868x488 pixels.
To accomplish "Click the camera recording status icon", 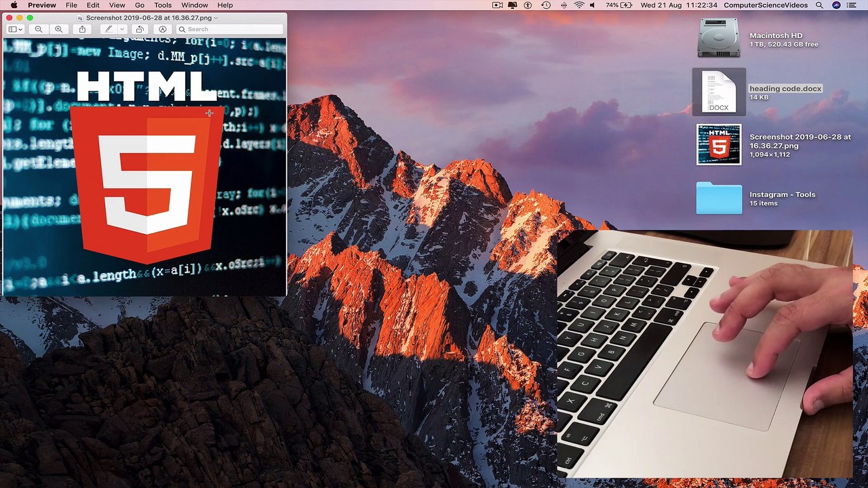I will click(498, 5).
